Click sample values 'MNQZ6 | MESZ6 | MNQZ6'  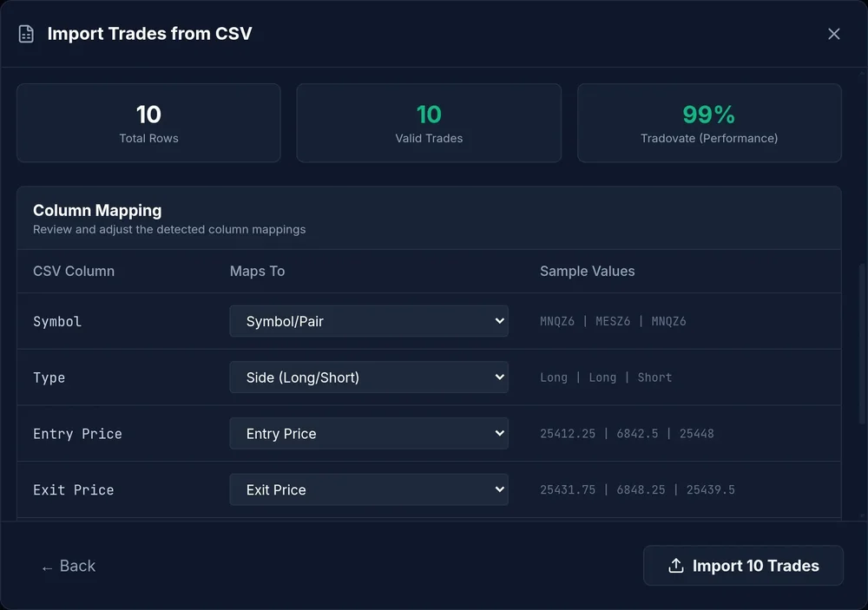(613, 321)
